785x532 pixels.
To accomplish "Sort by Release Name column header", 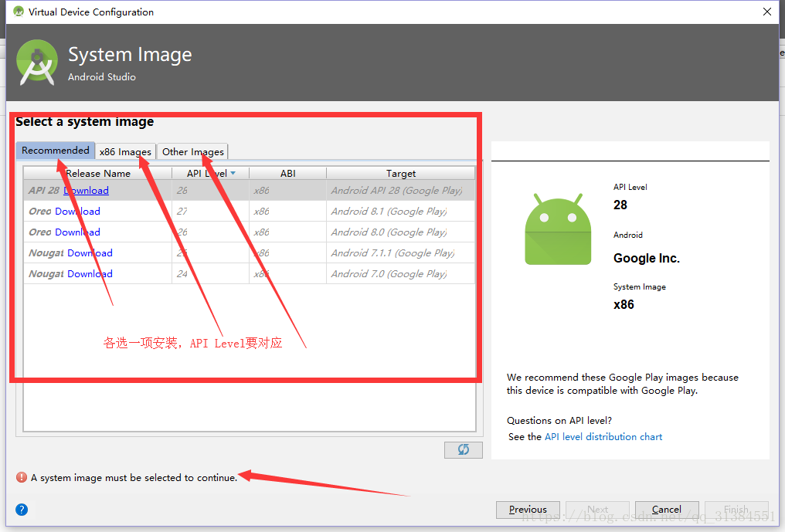I will coord(97,173).
